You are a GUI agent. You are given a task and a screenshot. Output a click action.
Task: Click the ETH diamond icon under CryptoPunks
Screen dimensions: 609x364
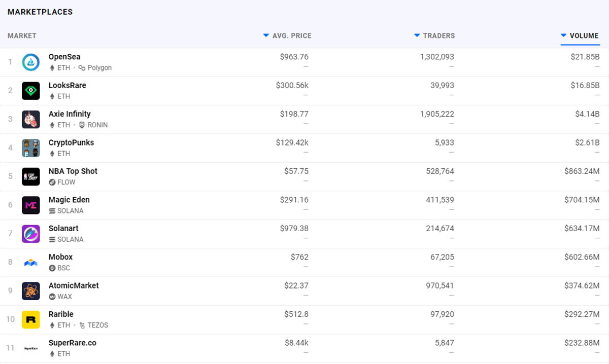tap(52, 154)
